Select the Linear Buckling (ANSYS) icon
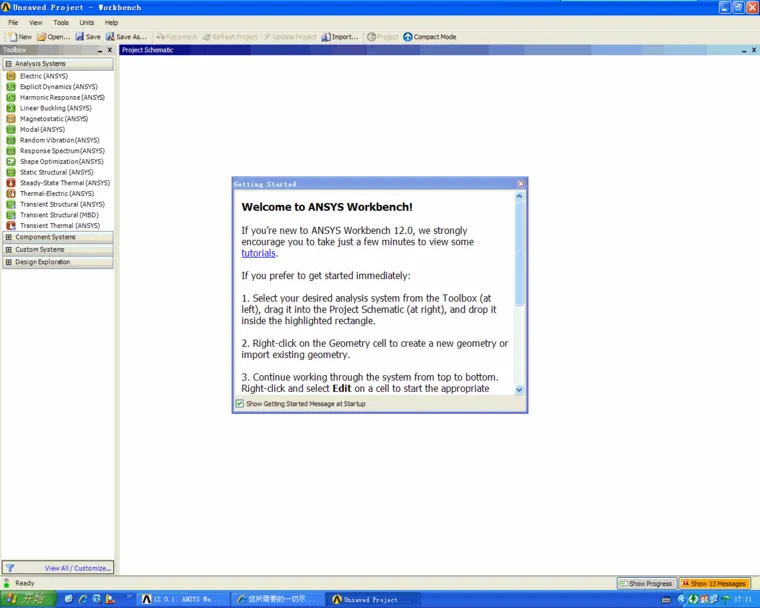This screenshot has width=760, height=608. tap(11, 108)
